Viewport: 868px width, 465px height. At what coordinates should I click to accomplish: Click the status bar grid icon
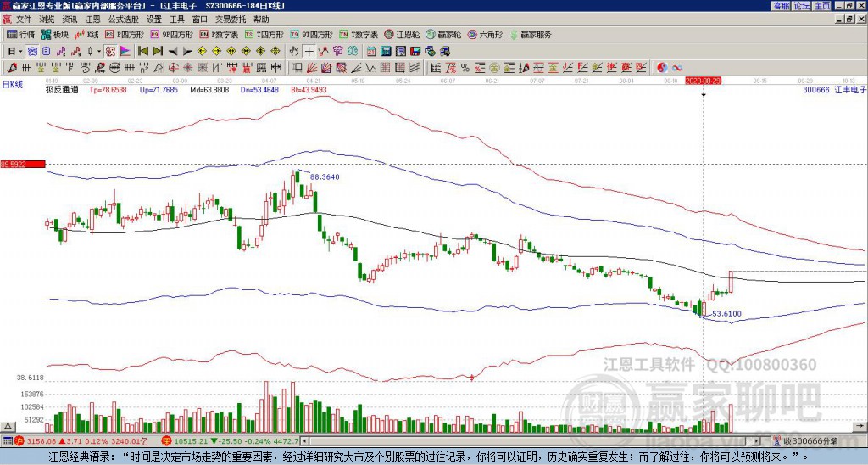tap(7, 441)
